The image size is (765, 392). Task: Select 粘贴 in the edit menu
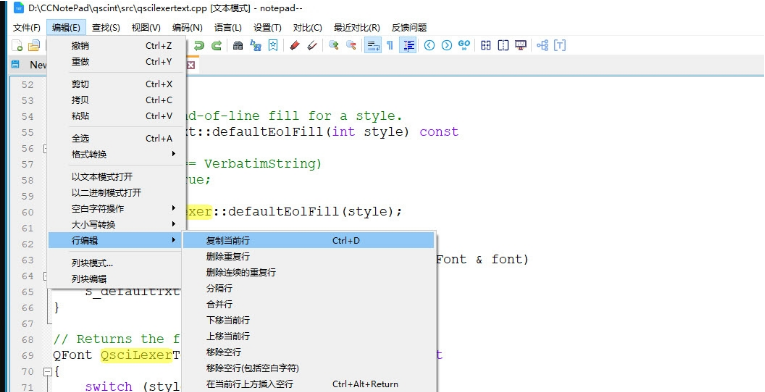pos(117,116)
